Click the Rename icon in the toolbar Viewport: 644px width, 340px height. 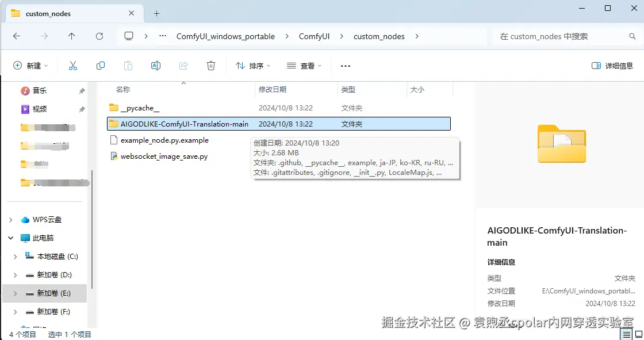[155, 65]
